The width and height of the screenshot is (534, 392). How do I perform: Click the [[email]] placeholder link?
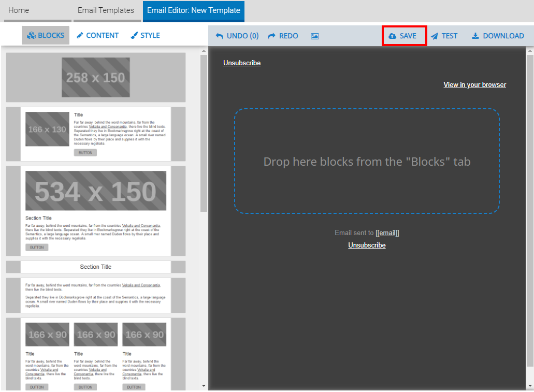tap(387, 233)
